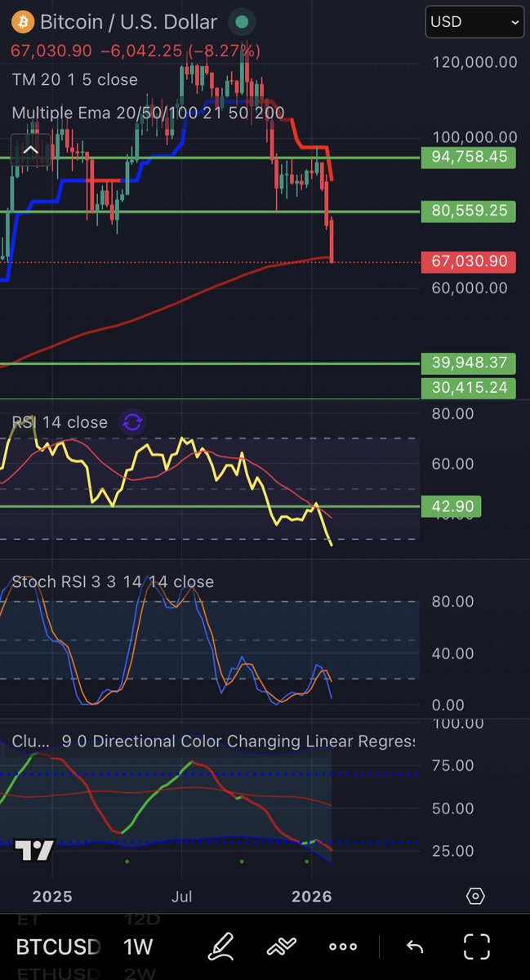
Task: Click the 42.90 RSI level label
Action: [x=452, y=506]
